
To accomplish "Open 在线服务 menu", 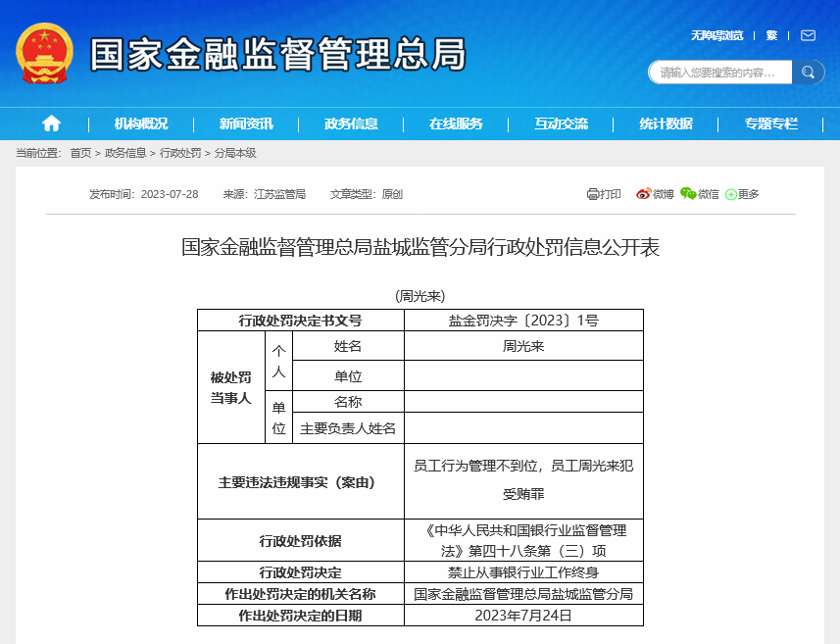I will click(456, 124).
